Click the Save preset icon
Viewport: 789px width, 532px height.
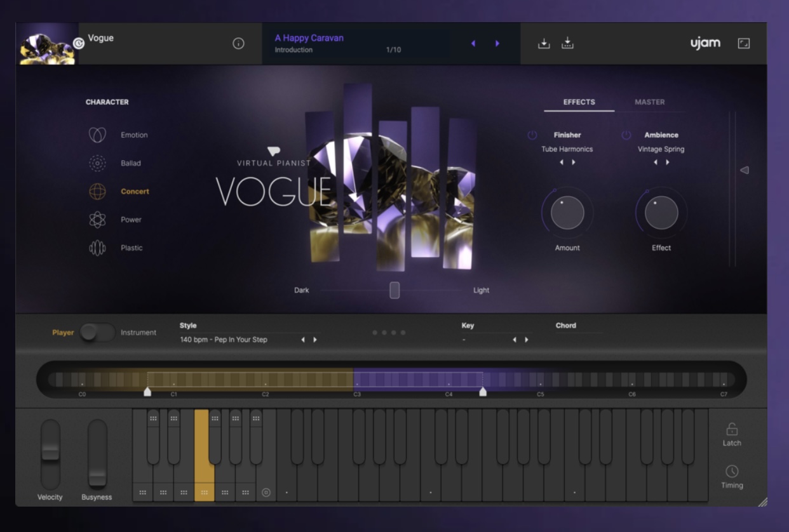tap(544, 43)
